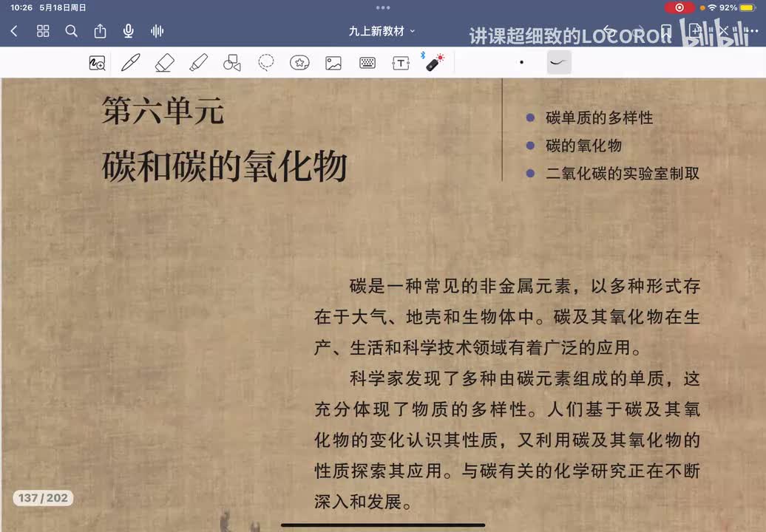Tap the 碳和碳的氧化物 unit title
Screen dimensions: 766x532
225,166
